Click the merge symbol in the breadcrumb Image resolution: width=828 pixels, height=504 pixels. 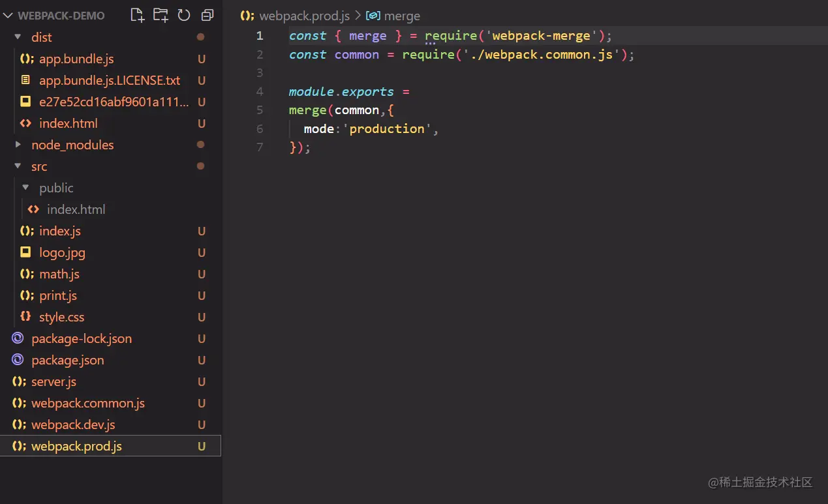pyautogui.click(x=403, y=16)
